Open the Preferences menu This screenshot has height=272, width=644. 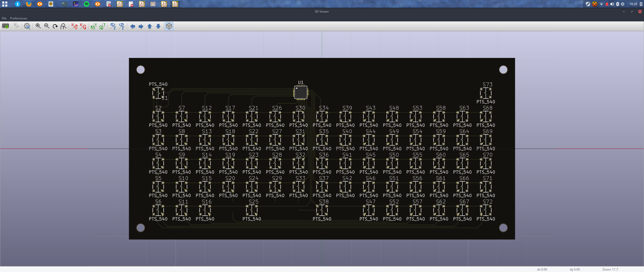click(x=18, y=18)
